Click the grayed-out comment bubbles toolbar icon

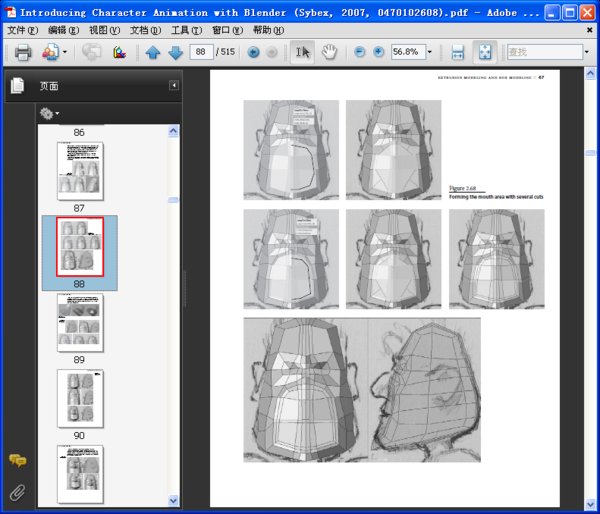pyautogui.click(x=91, y=52)
